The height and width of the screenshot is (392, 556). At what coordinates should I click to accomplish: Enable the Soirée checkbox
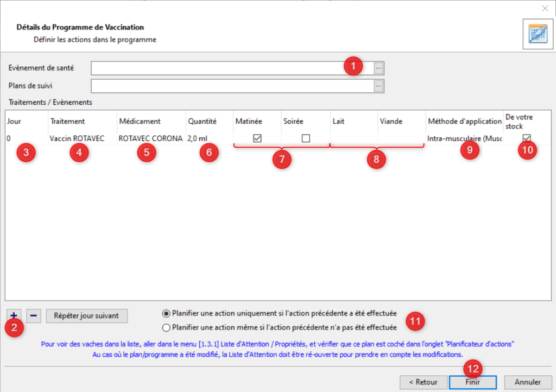coord(306,138)
